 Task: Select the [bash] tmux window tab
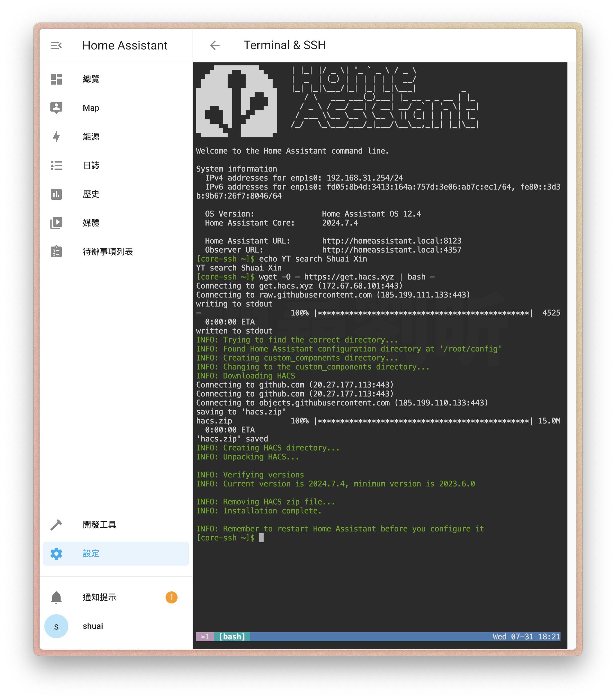point(232,636)
